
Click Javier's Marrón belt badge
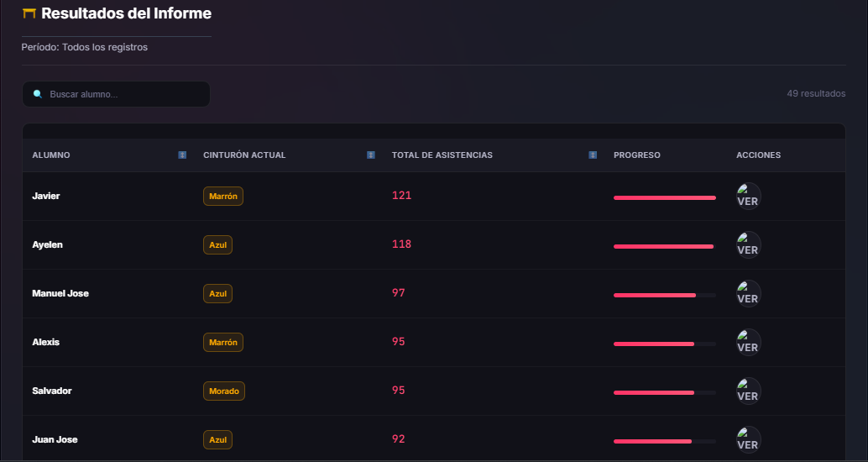[222, 197]
